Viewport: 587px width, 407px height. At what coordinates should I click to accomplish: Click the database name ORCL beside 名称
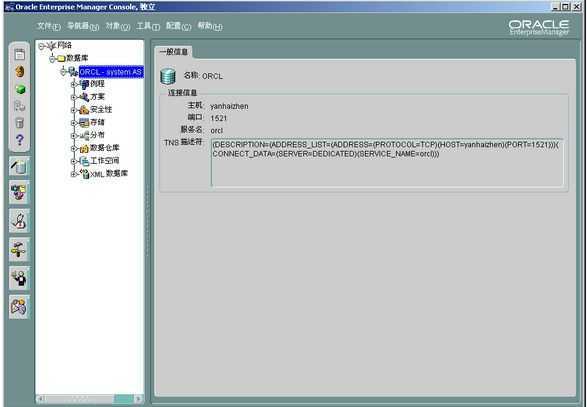[212, 76]
